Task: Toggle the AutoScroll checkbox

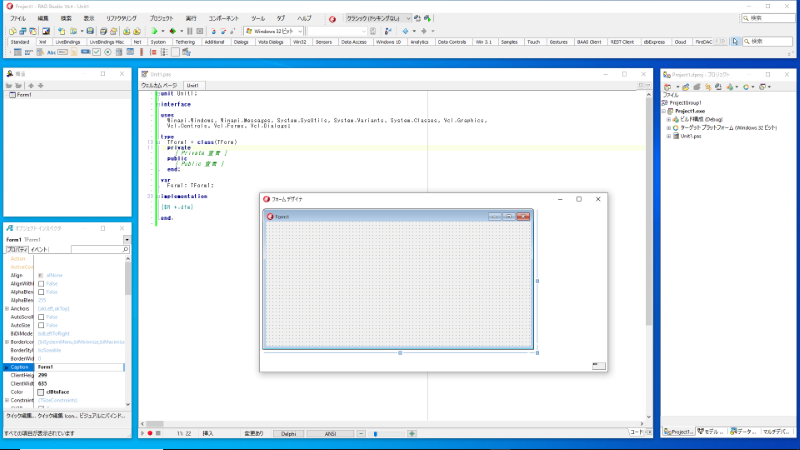Action: click(41, 317)
